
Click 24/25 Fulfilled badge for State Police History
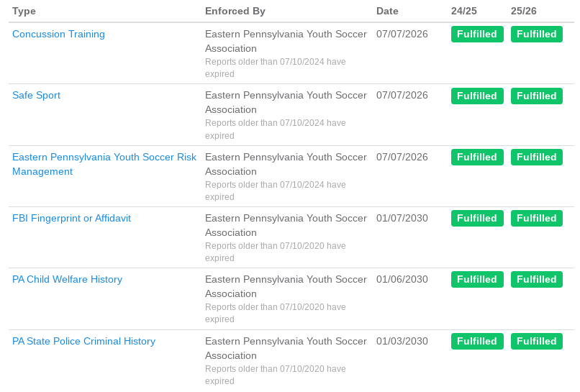477,341
